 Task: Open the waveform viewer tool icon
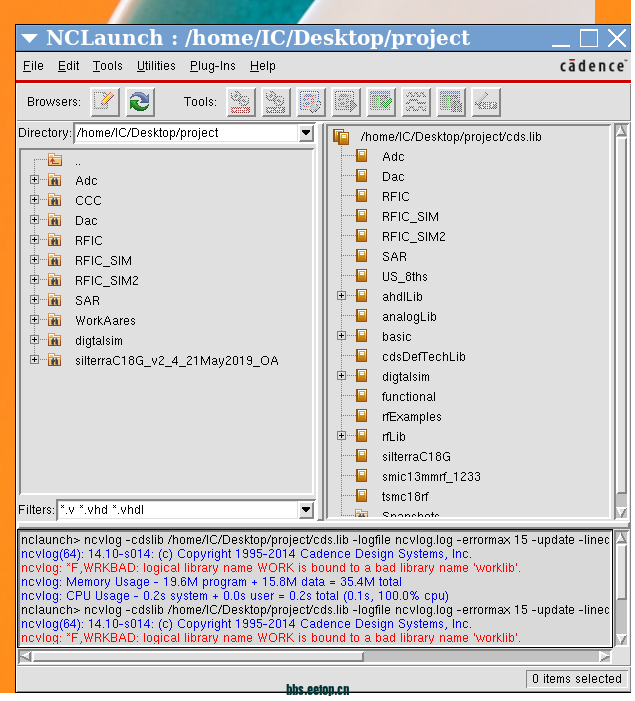click(416, 101)
